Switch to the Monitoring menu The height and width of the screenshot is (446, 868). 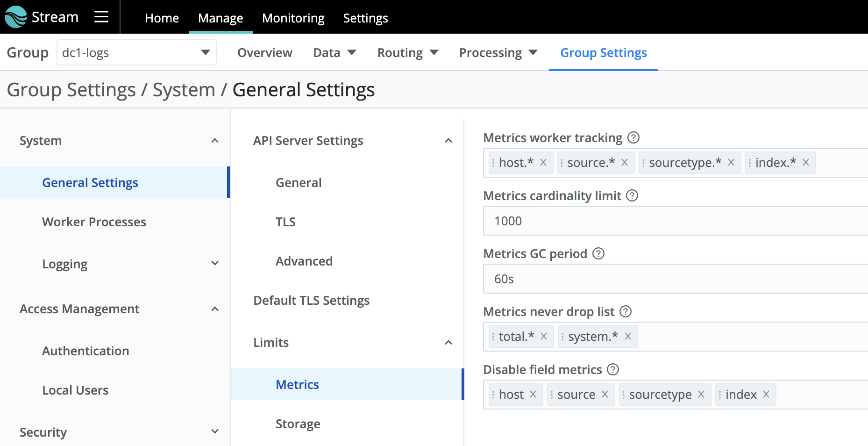pyautogui.click(x=293, y=18)
